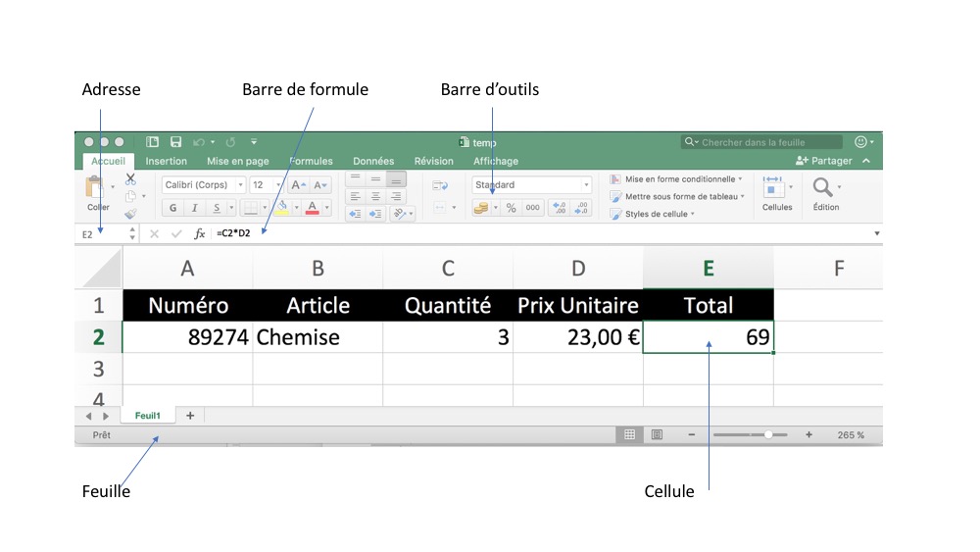Switch to Données tab
The width and height of the screenshot is (980, 552).
[x=373, y=161]
